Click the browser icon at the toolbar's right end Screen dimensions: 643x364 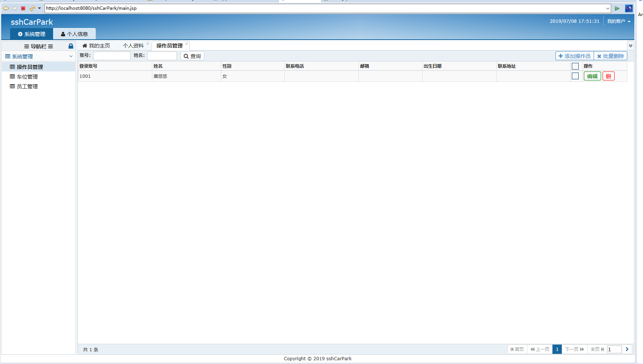(x=629, y=8)
